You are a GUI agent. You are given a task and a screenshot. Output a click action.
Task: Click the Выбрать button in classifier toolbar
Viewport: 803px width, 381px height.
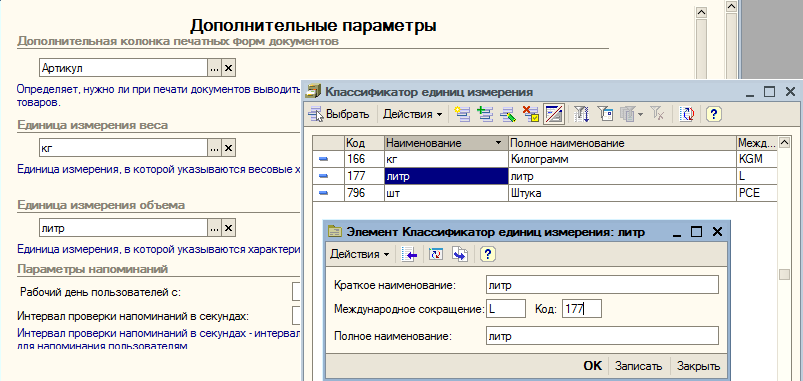coord(339,114)
